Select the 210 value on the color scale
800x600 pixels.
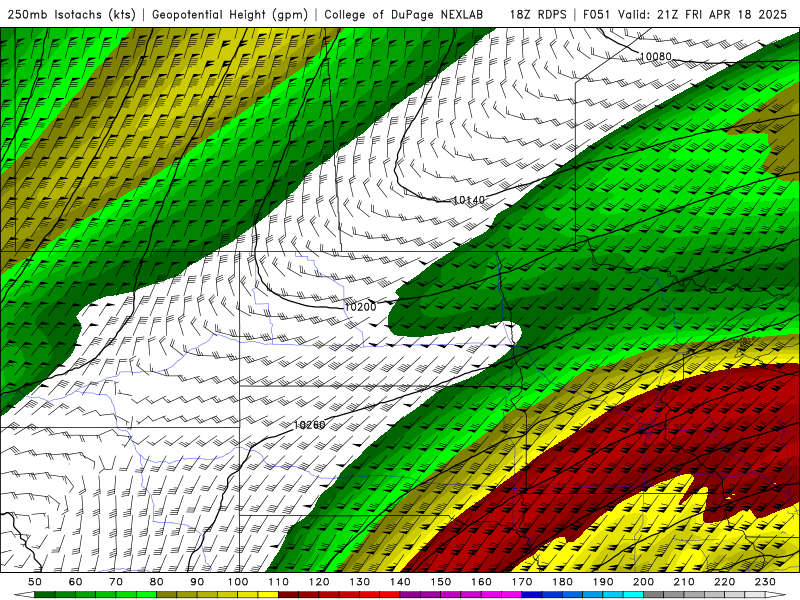pos(685,582)
